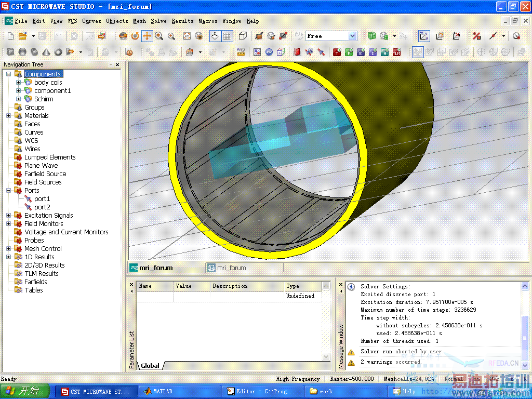Screen dimensions: 532x399
Task: Collapse the Components tree node
Action: click(x=9, y=74)
